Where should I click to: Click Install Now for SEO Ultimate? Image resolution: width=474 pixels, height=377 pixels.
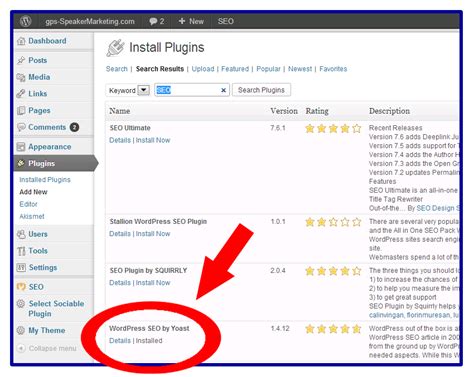tap(153, 140)
